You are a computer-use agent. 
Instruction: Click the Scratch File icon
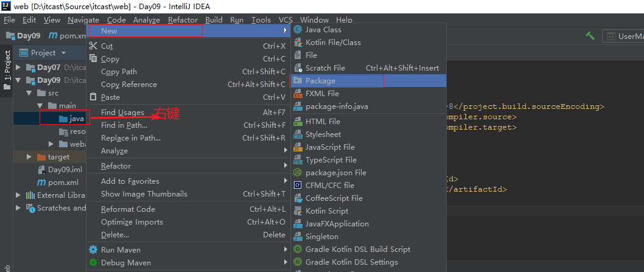(298, 68)
